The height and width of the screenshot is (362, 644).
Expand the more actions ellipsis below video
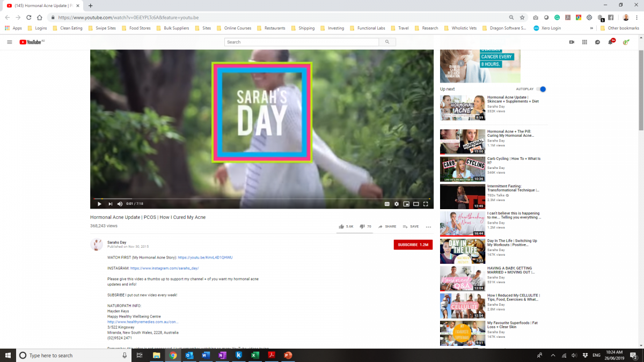[428, 227]
